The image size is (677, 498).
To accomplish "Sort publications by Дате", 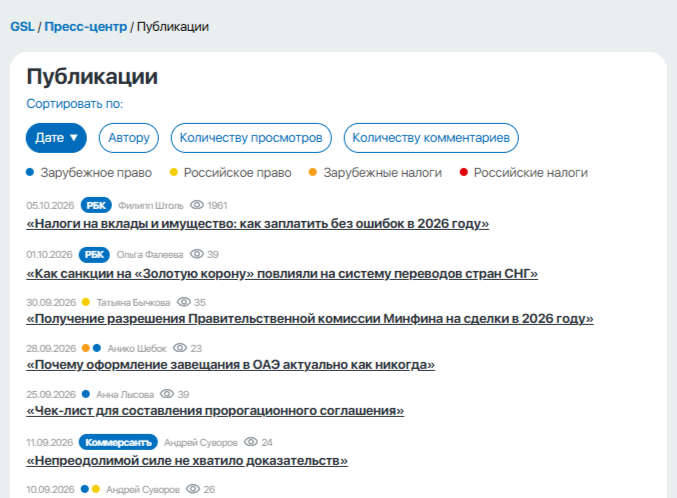I will pos(56,138).
